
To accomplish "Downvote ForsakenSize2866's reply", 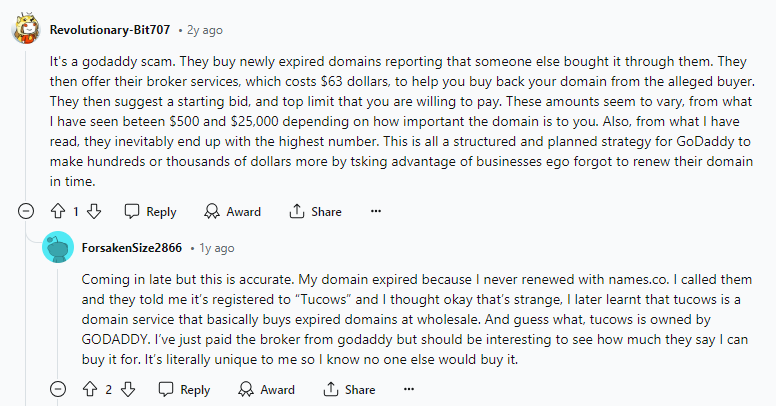I will (x=129, y=390).
